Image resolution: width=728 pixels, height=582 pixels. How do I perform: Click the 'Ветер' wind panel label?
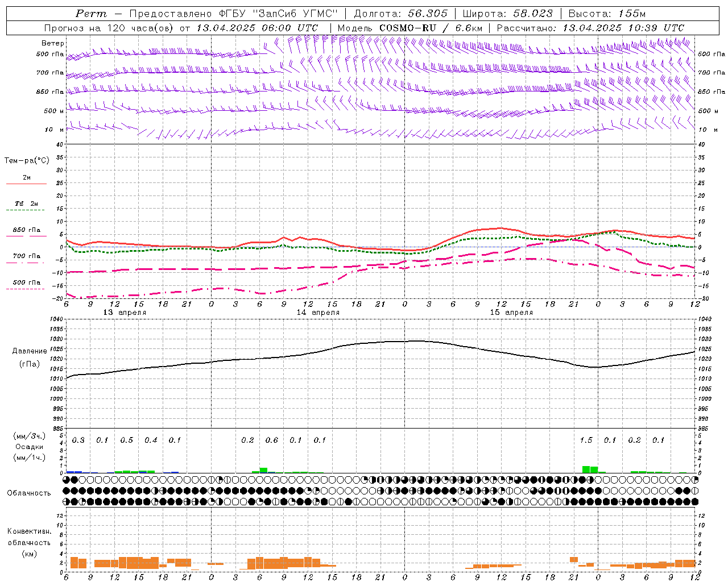click(x=53, y=43)
